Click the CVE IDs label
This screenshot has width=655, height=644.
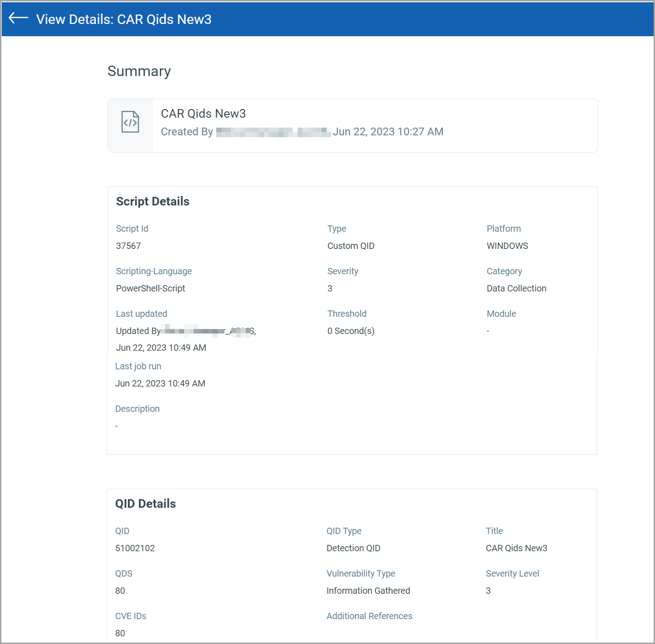pos(130,616)
